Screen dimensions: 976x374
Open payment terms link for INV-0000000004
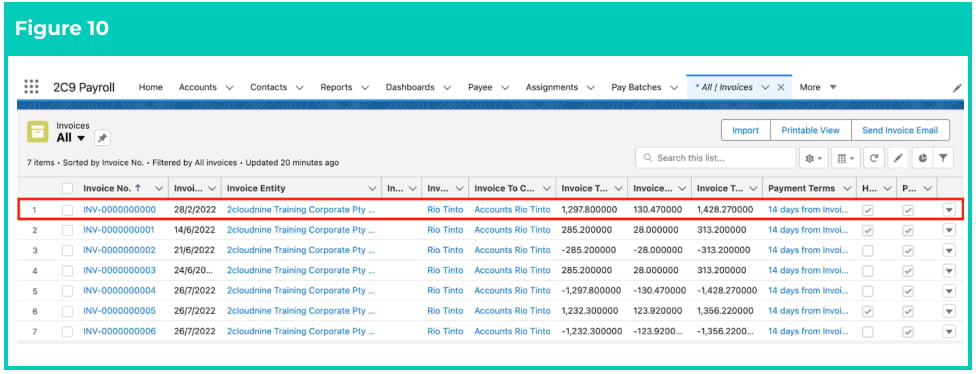(x=808, y=291)
